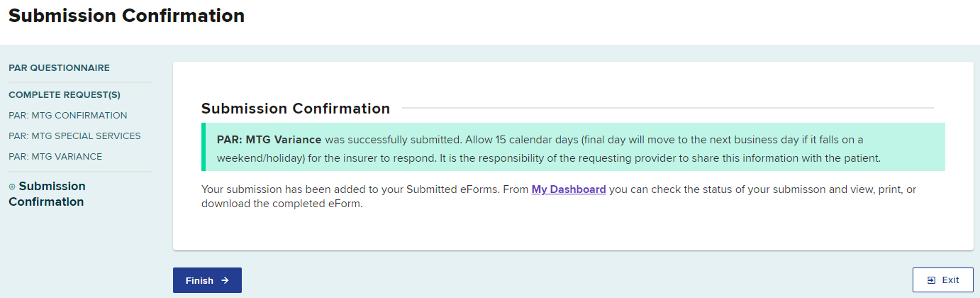Click the Submission Confirmation page title
Screen dimensions: 980x298
(x=126, y=16)
